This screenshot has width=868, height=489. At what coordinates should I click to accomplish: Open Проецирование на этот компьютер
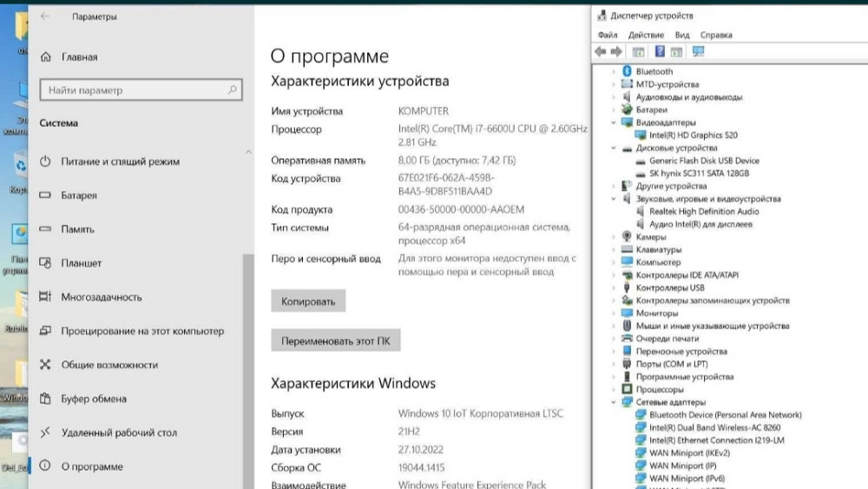[x=142, y=331]
